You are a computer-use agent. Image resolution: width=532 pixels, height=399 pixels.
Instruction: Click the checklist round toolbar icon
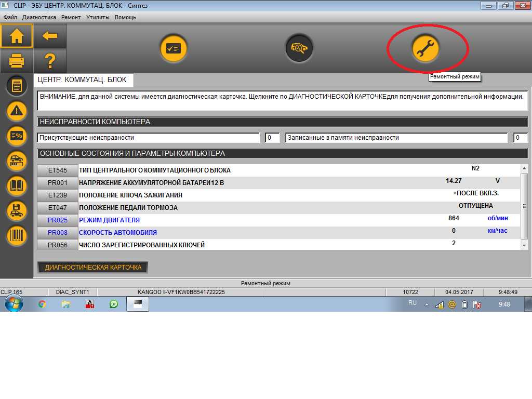[x=174, y=48]
